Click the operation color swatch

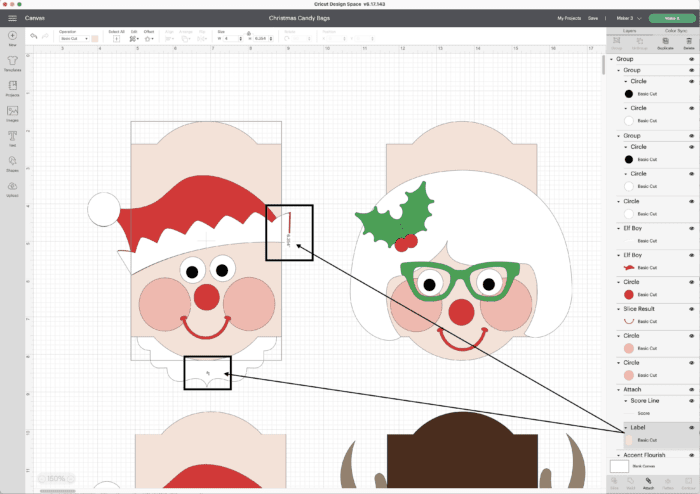tap(94, 38)
